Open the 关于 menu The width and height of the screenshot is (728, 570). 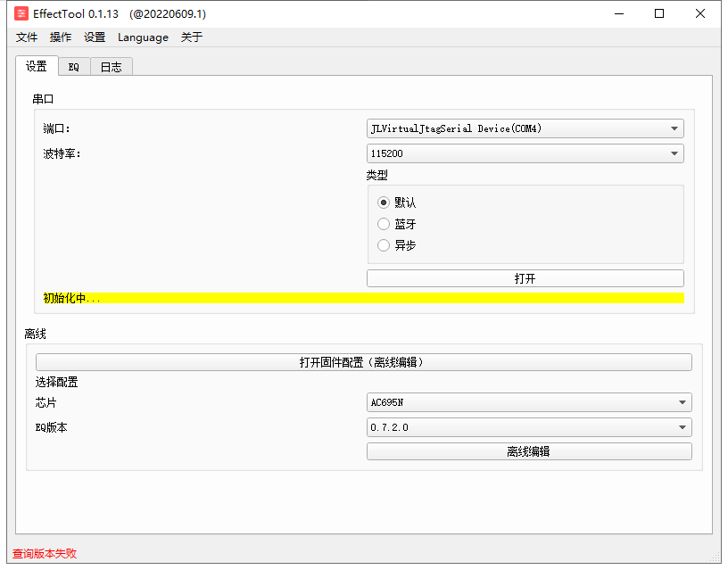pos(192,37)
